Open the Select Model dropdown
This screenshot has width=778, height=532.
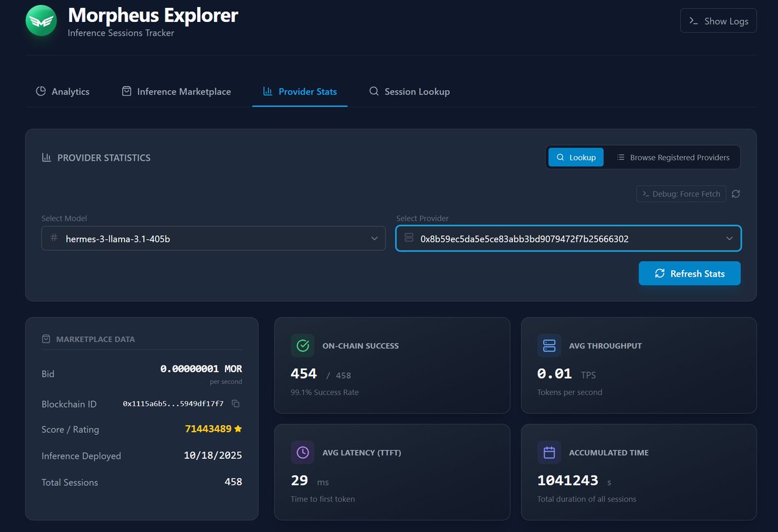tap(213, 238)
